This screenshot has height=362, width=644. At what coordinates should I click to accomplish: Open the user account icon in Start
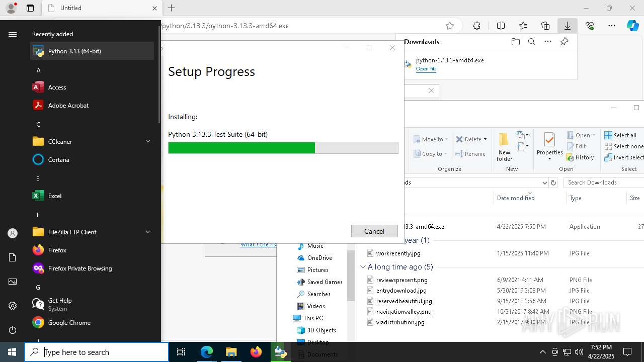coord(13,233)
